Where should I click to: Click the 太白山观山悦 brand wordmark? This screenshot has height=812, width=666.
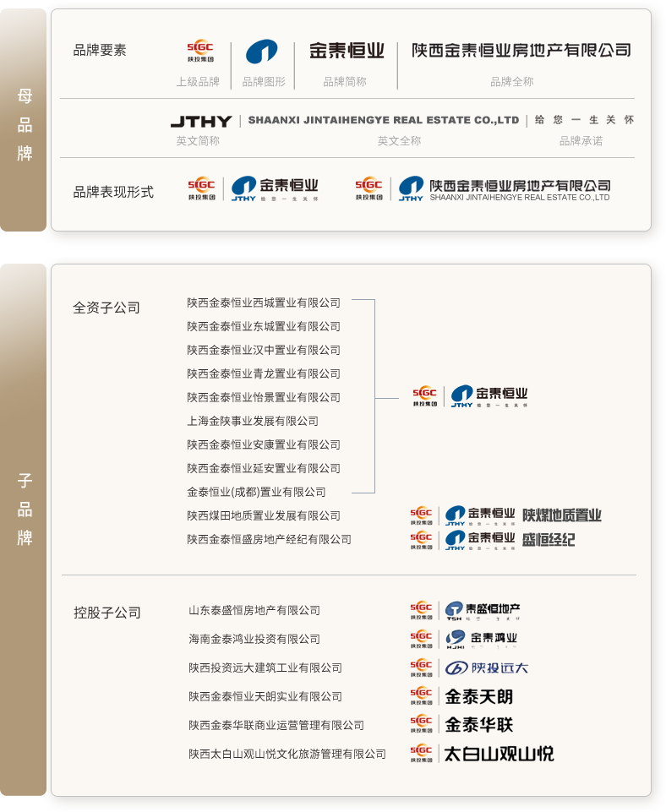(x=499, y=754)
